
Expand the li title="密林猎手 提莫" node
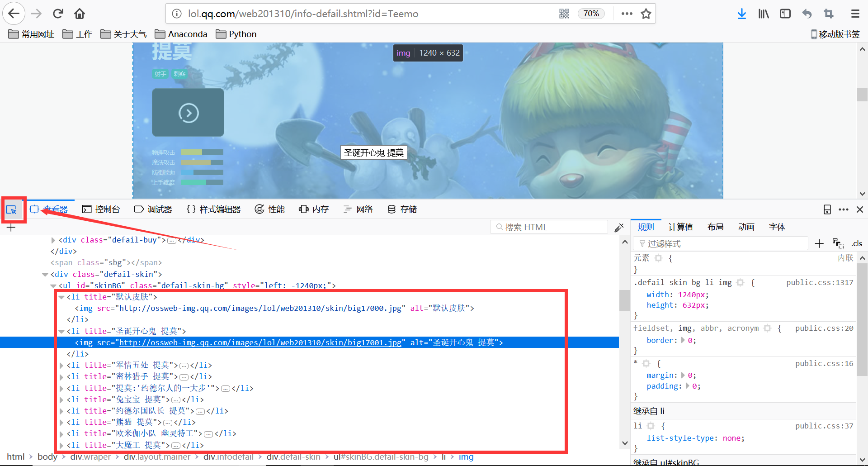pyautogui.click(x=61, y=377)
